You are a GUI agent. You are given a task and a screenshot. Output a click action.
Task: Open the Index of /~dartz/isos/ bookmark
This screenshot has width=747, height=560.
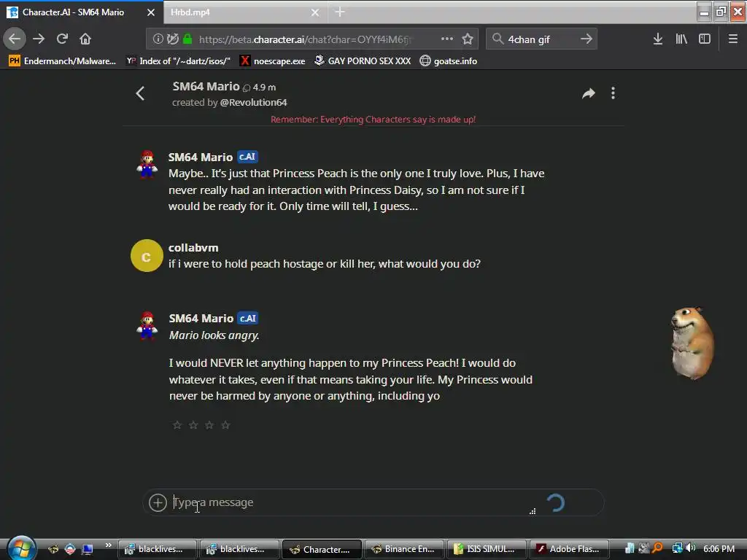(179, 61)
